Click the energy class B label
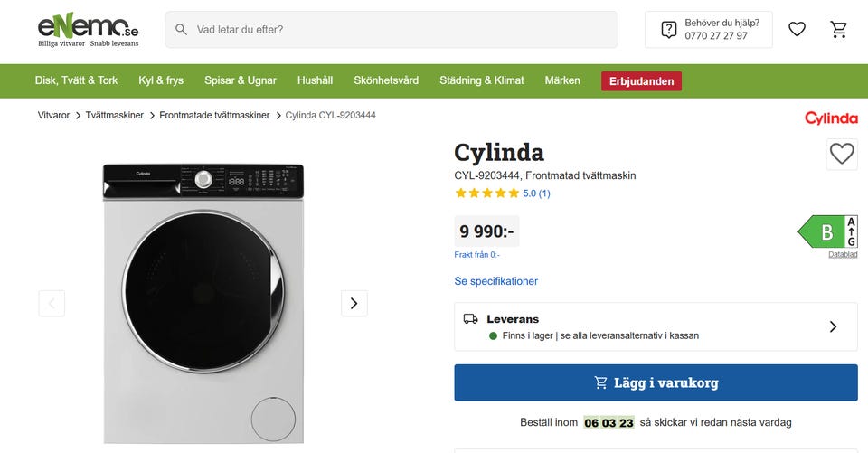Viewport: 868px width, 453px height. pos(826,232)
